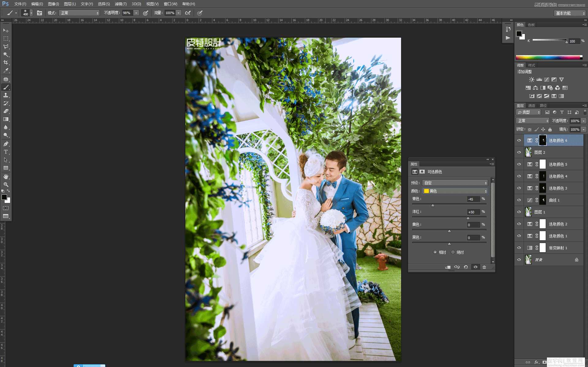Screen dimensions: 588x367
Task: Open the 图像(I) menu
Action: (53, 4)
